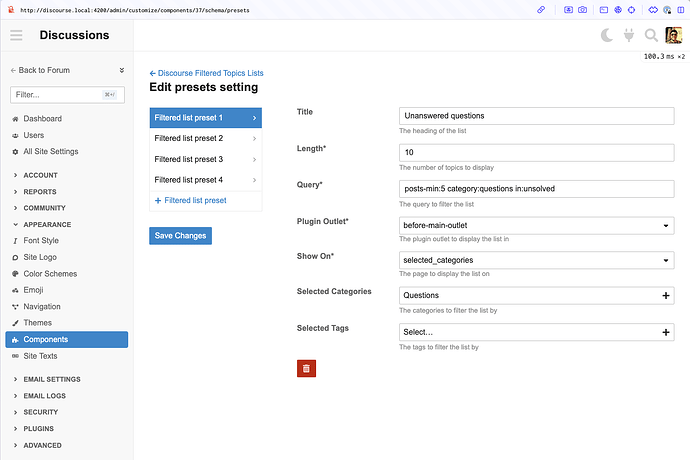Viewport: 690px width, 460px height.
Task: Click the 100.3 ms profiler badge
Action: [x=664, y=56]
